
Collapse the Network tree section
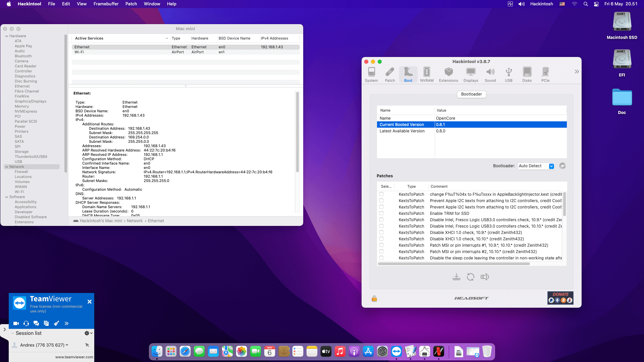tap(7, 167)
